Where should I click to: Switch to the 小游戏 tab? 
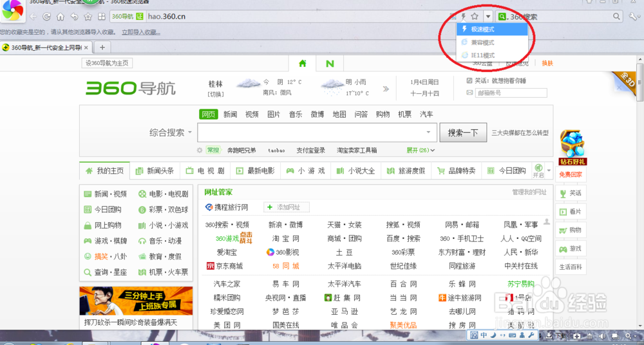point(305,171)
